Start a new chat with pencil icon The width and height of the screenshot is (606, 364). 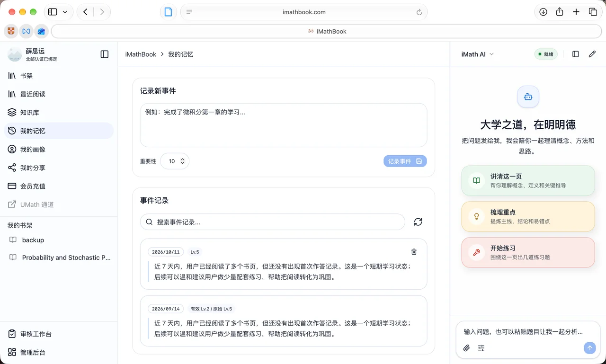pos(592,54)
